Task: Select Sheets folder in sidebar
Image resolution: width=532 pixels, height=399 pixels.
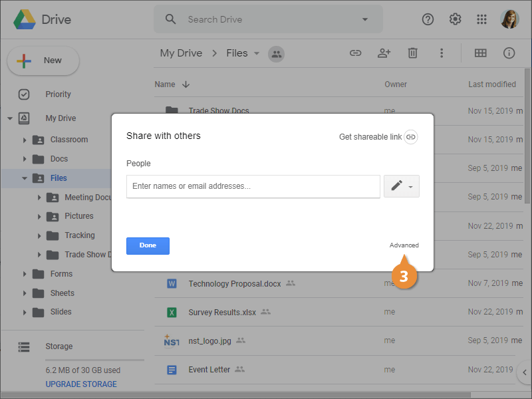Action: click(62, 293)
